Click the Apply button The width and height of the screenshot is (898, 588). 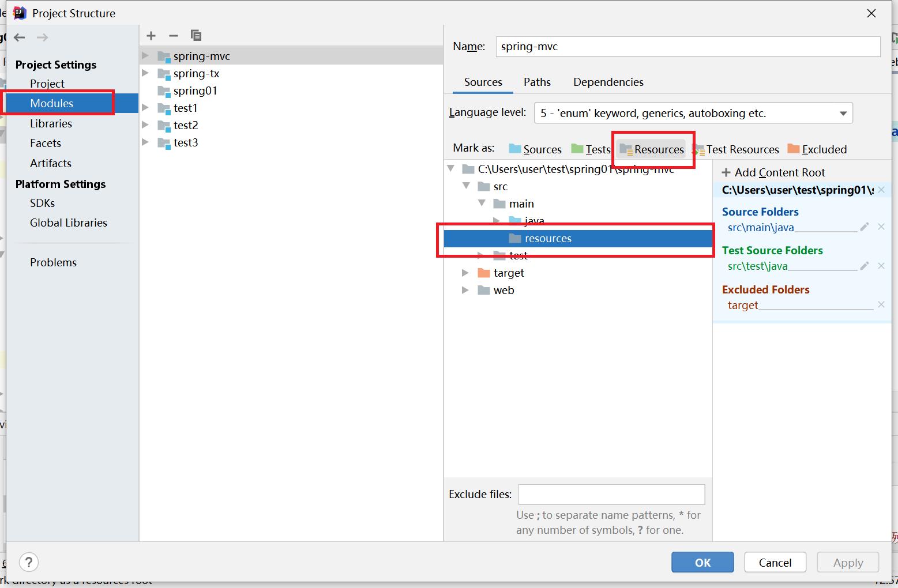tap(848, 562)
